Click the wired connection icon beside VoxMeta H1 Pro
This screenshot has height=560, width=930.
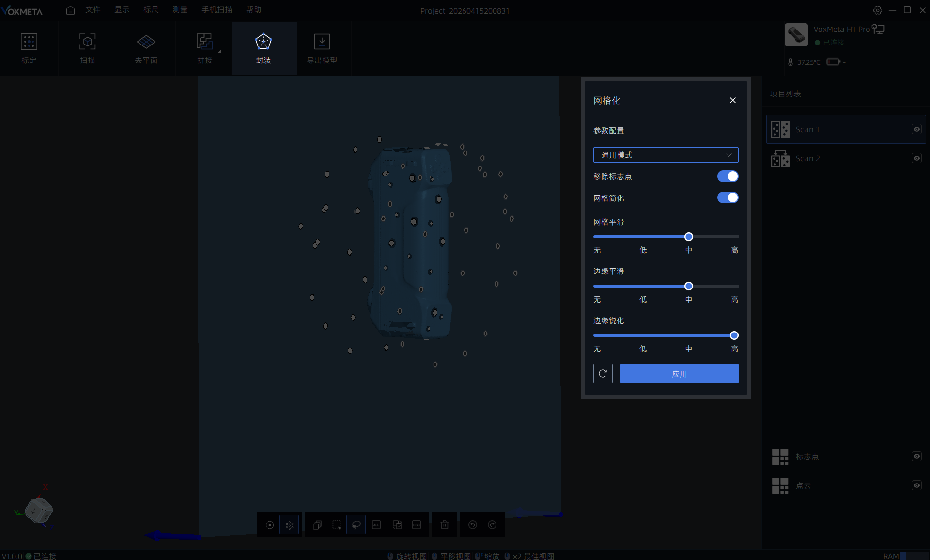878,29
